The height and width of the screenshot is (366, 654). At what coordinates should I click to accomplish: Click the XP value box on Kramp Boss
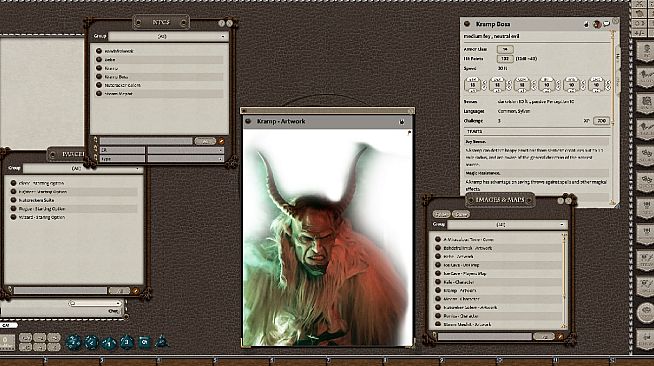pos(601,121)
